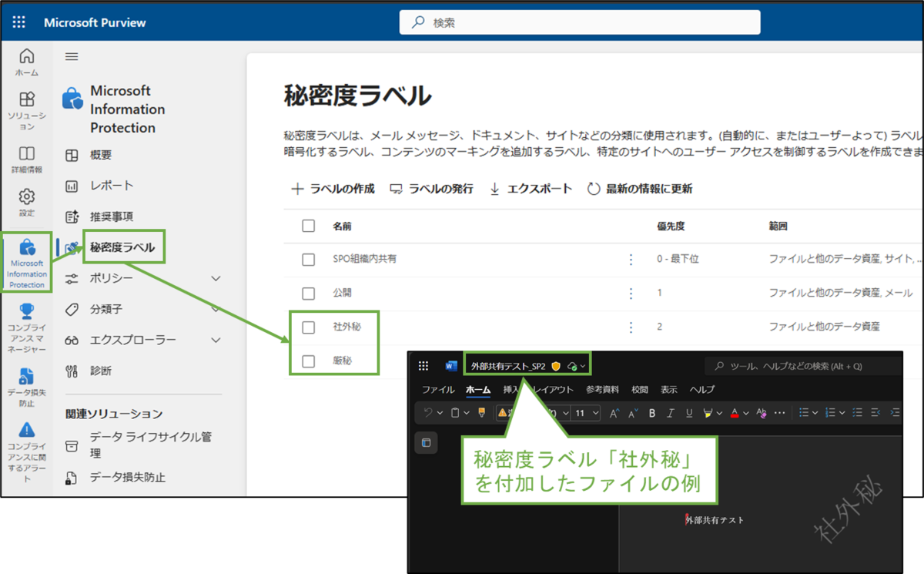
Task: Click ラベルの発行 button
Action: (432, 189)
